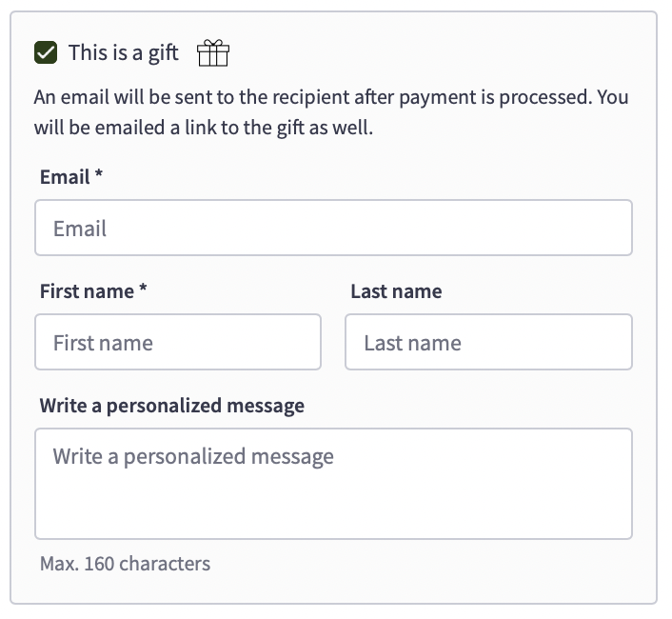Click the "First name" placeholder text
The height and width of the screenshot is (619, 672).
[x=103, y=343]
